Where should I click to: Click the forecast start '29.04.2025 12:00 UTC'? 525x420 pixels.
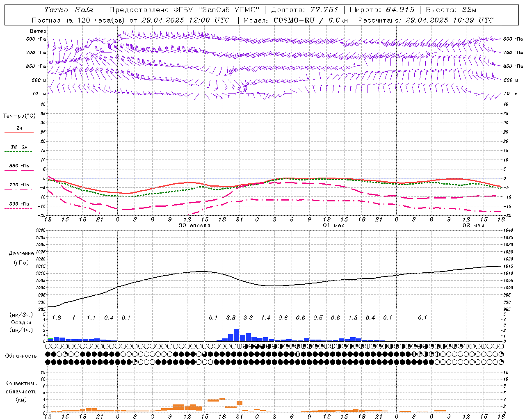[185, 20]
